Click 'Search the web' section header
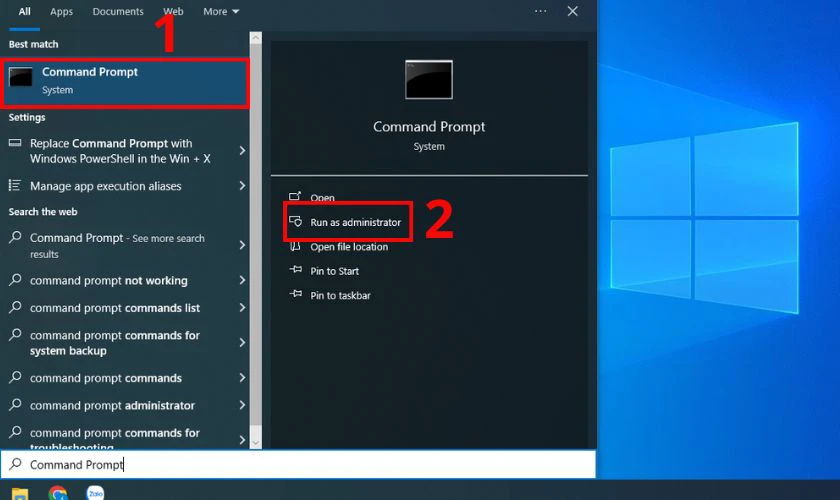This screenshot has width=840, height=500. pyautogui.click(x=43, y=212)
